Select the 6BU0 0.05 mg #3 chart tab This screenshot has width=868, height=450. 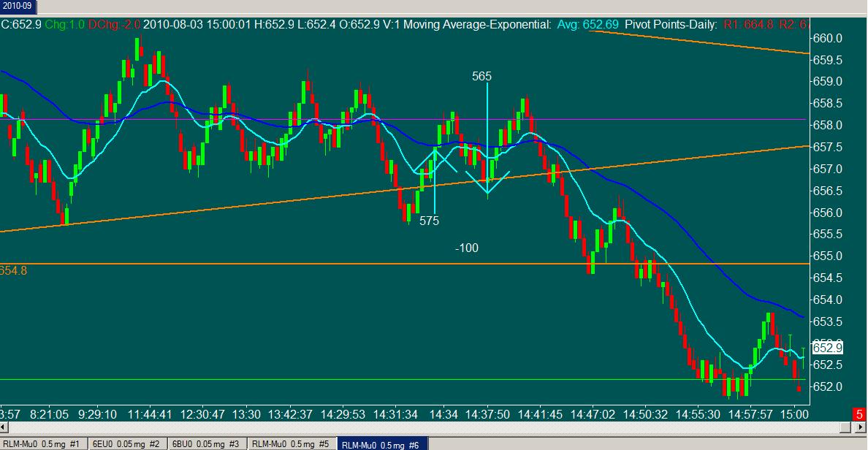[205, 444]
